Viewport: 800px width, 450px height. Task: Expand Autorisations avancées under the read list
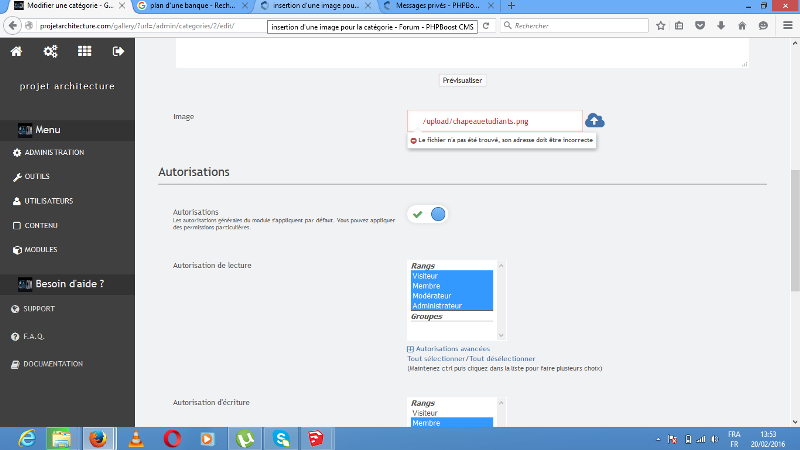pyautogui.click(x=444, y=348)
